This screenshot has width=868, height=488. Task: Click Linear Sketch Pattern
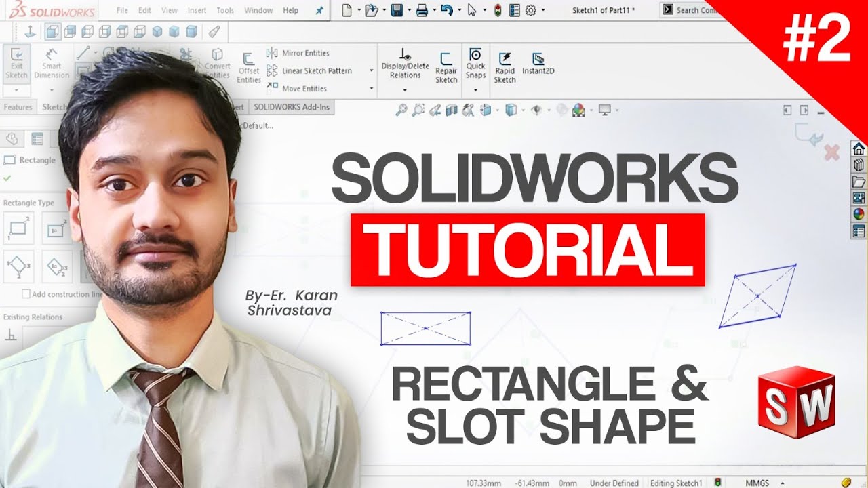[309, 70]
